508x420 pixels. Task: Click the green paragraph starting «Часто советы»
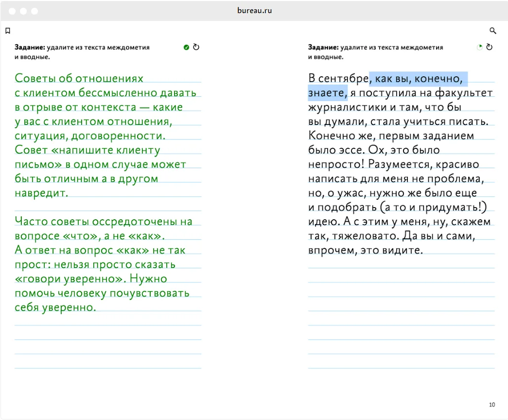coord(104,264)
